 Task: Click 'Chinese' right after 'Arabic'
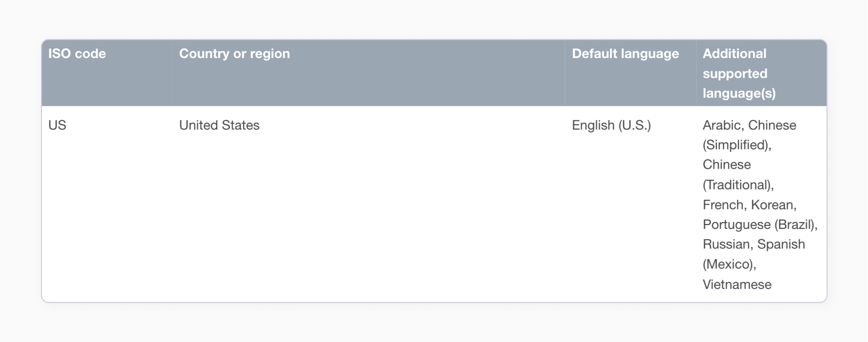(x=772, y=125)
